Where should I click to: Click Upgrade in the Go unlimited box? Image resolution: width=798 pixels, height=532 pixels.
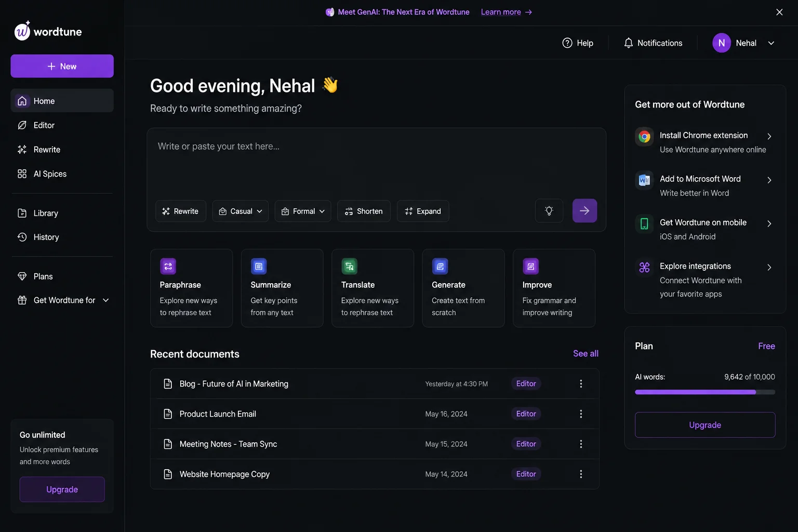click(62, 489)
